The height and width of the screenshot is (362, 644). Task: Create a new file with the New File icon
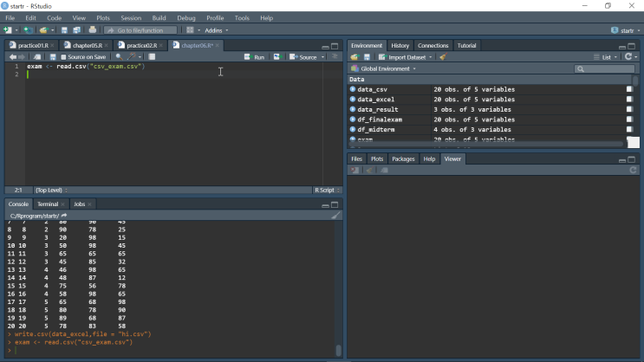[8, 30]
